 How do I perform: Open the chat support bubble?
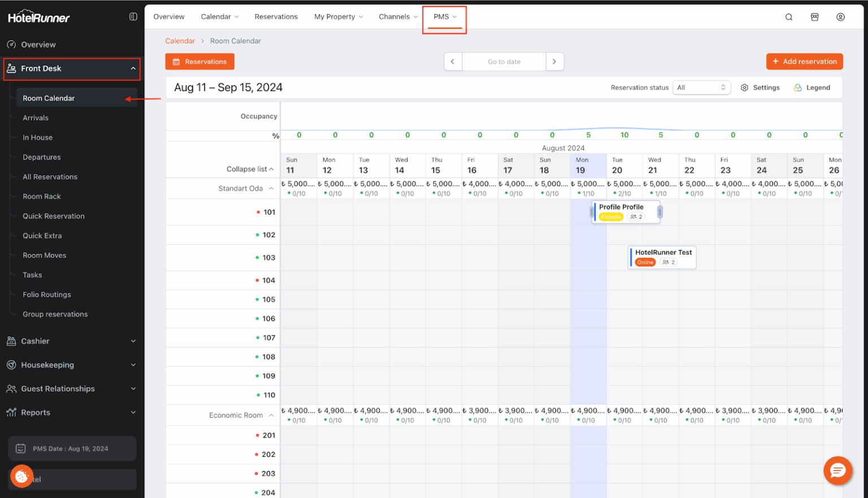(837, 470)
